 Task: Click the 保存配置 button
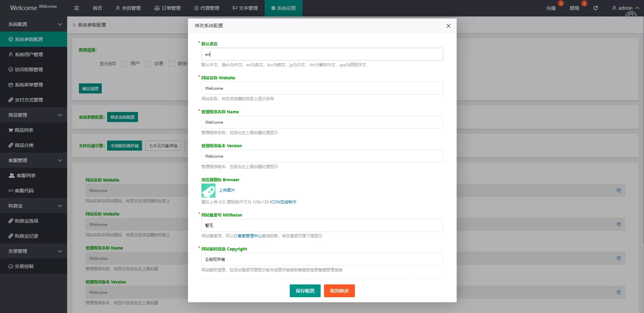coord(305,291)
